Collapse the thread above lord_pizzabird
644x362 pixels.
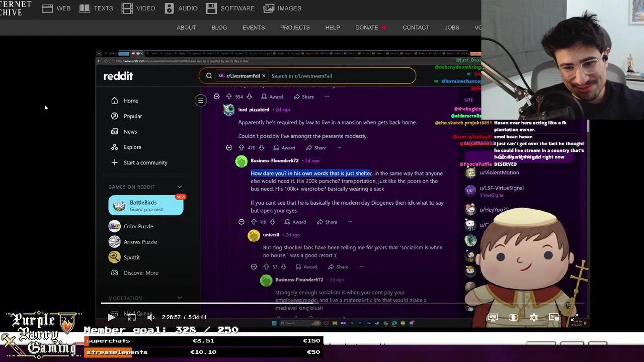point(216,97)
